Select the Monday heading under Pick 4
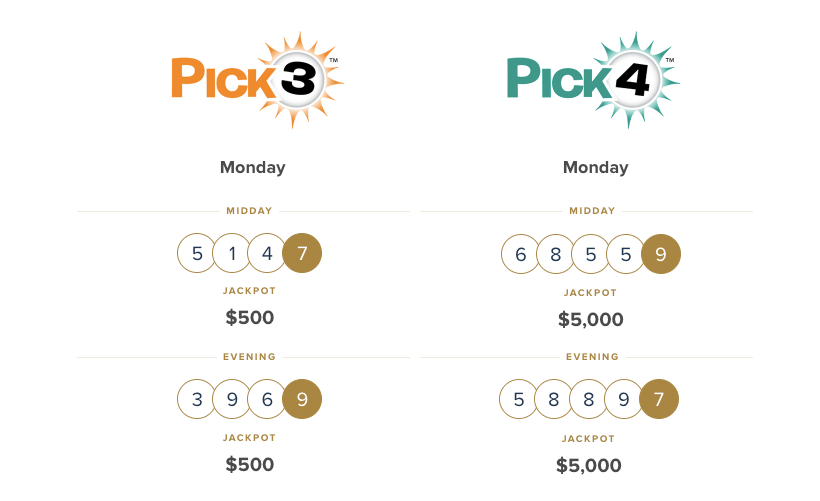This screenshot has height=501, width=820. [x=595, y=167]
